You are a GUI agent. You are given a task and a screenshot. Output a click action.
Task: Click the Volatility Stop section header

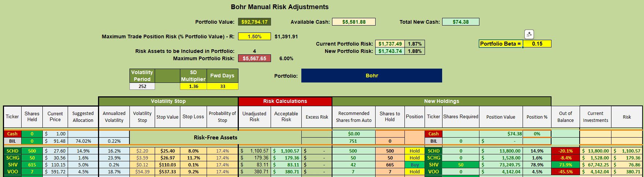tap(168, 101)
